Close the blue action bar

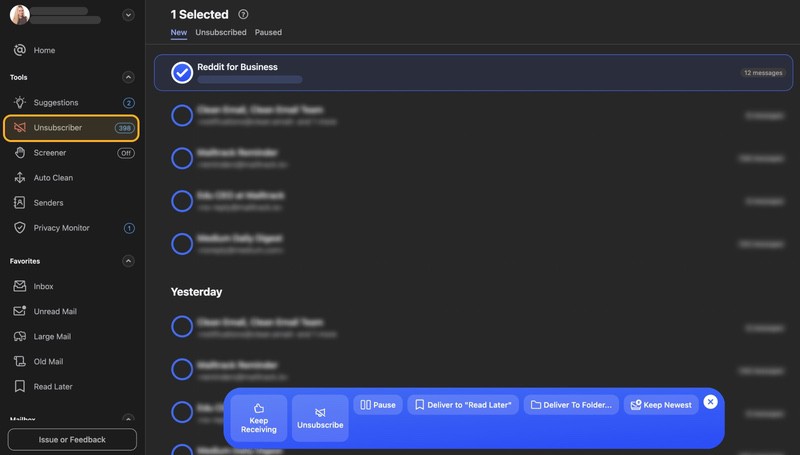[x=710, y=402]
